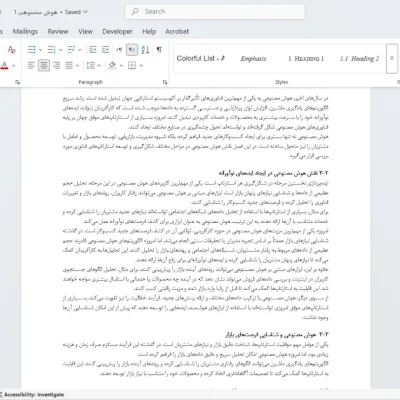Click the Clear All Formatting icon
The width and height of the screenshot is (400, 400).
12,50
